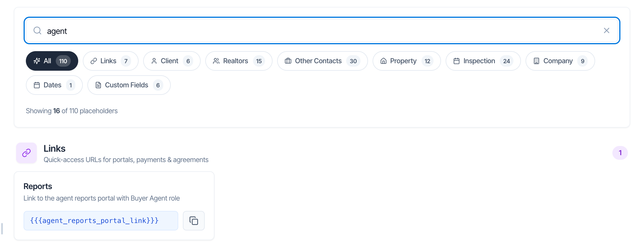Select the Company filter chip

click(560, 61)
